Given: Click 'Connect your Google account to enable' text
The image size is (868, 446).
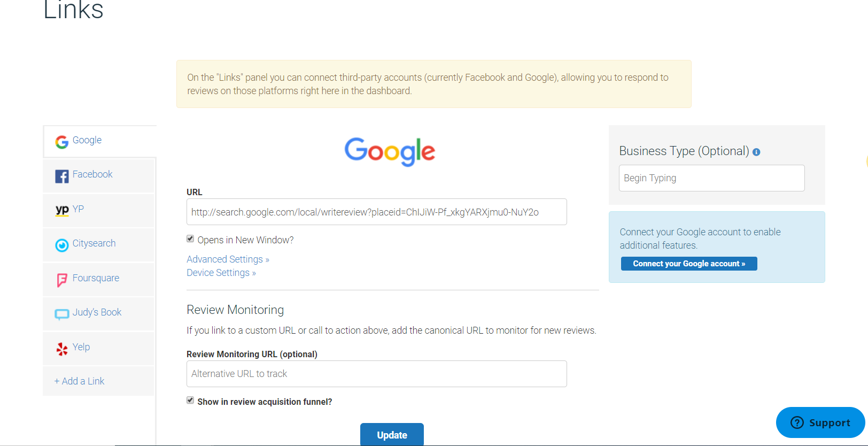Looking at the screenshot, I should [x=700, y=232].
